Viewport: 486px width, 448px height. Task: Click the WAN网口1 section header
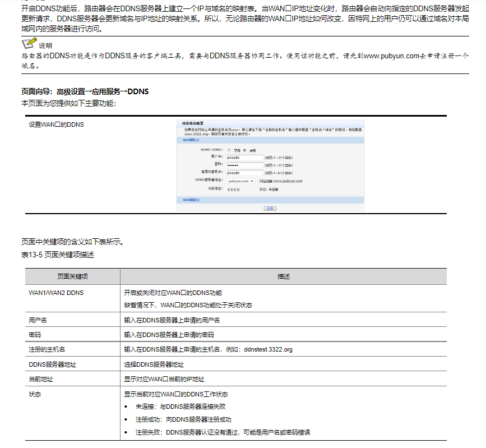(270, 140)
